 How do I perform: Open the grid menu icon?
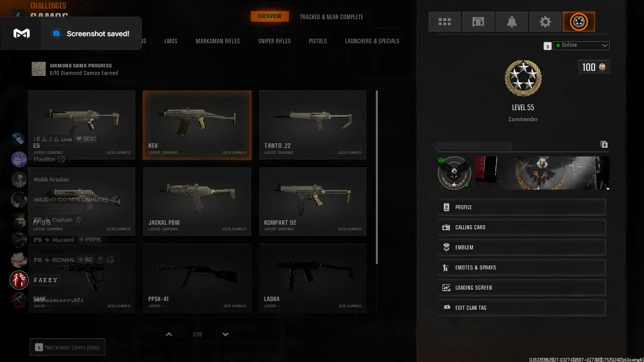pyautogui.click(x=445, y=22)
